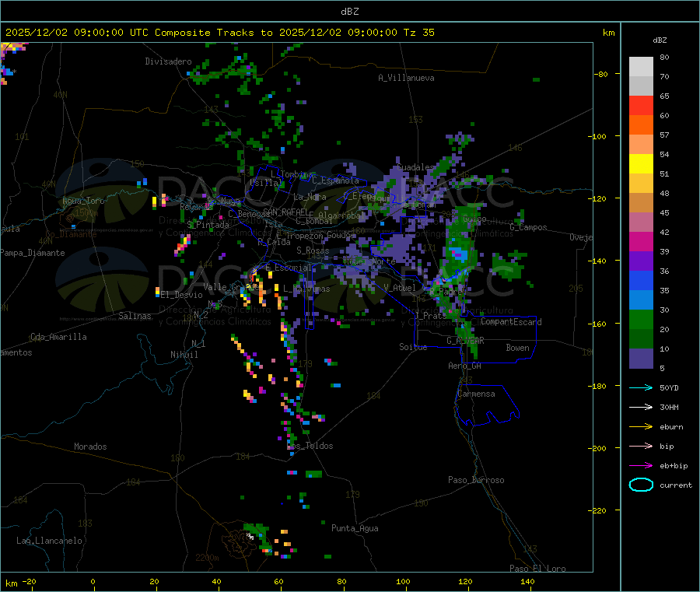Select the magenta 39-42 dBZ color band
This screenshot has width=700, height=592.
(641, 241)
